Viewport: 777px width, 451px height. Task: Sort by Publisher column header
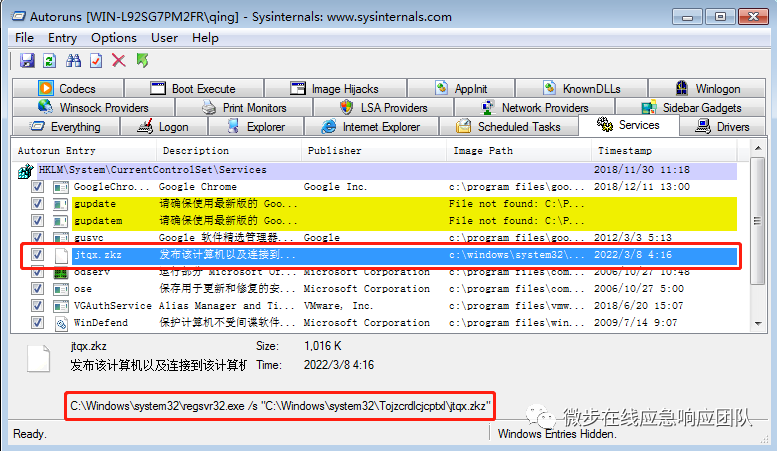[x=374, y=151]
